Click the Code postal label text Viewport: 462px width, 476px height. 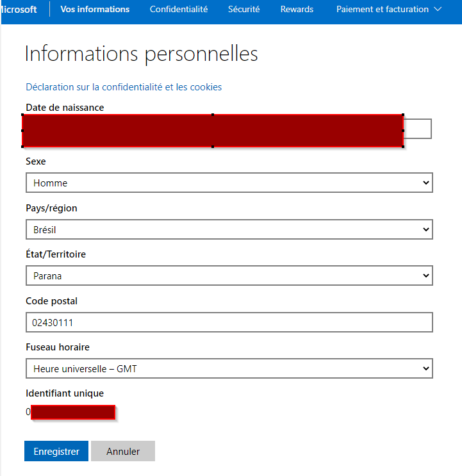click(x=52, y=301)
